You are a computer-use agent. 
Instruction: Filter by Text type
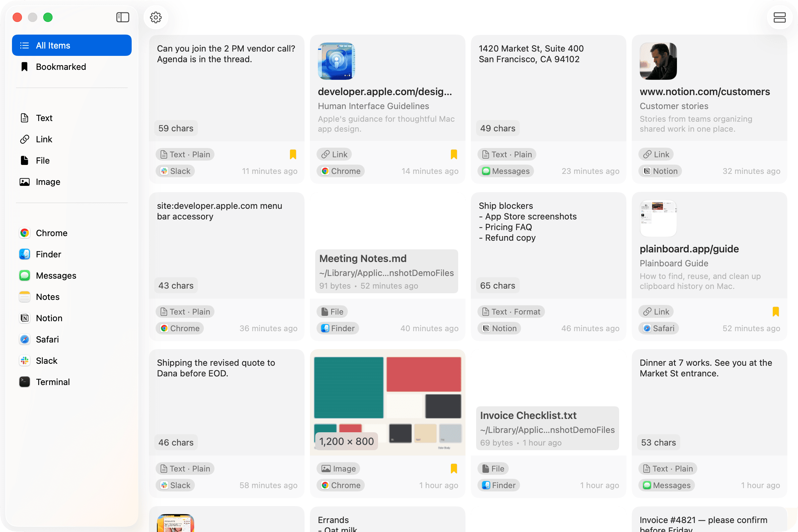71,118
